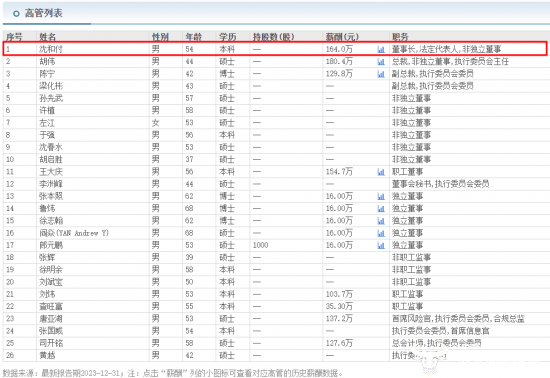Click the 性别 column header
This screenshot has height=378, width=550.
click(160, 37)
